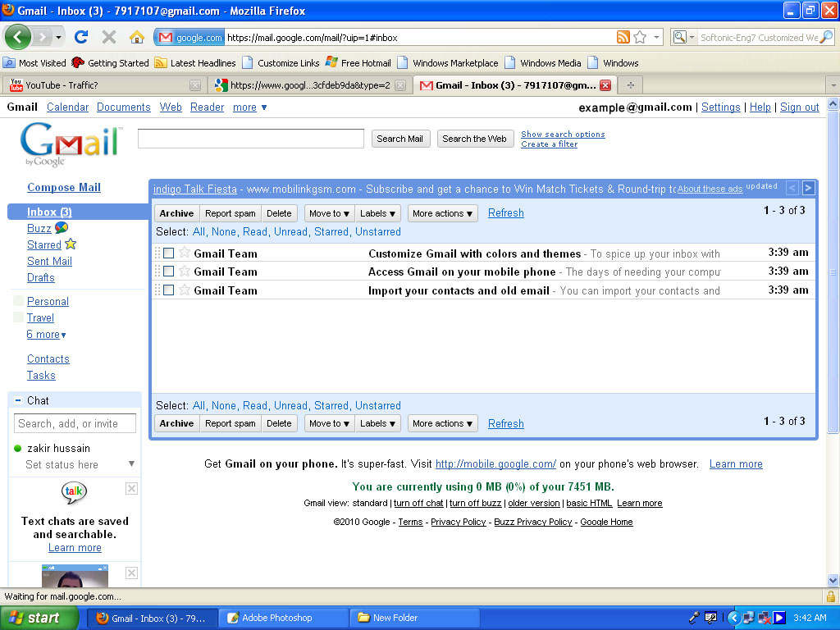
Task: Click the yellow star beside Starred
Action: pyautogui.click(x=71, y=244)
